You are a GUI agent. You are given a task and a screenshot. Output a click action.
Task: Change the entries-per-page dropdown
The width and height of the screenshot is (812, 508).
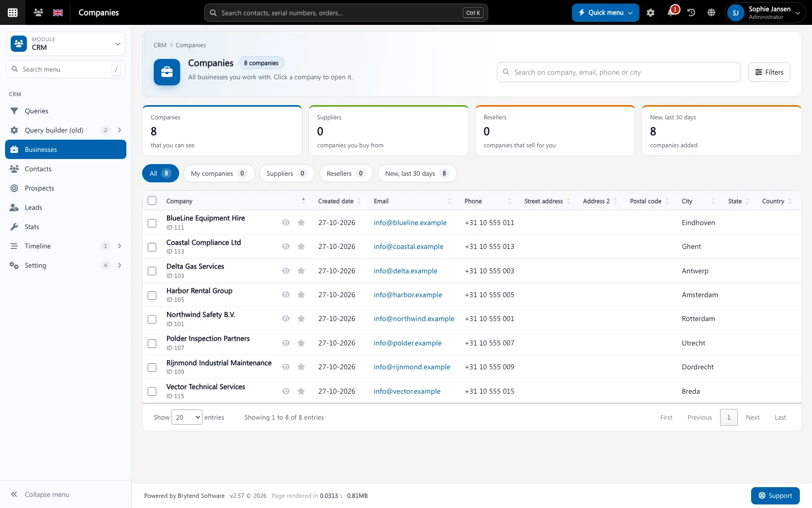click(187, 418)
